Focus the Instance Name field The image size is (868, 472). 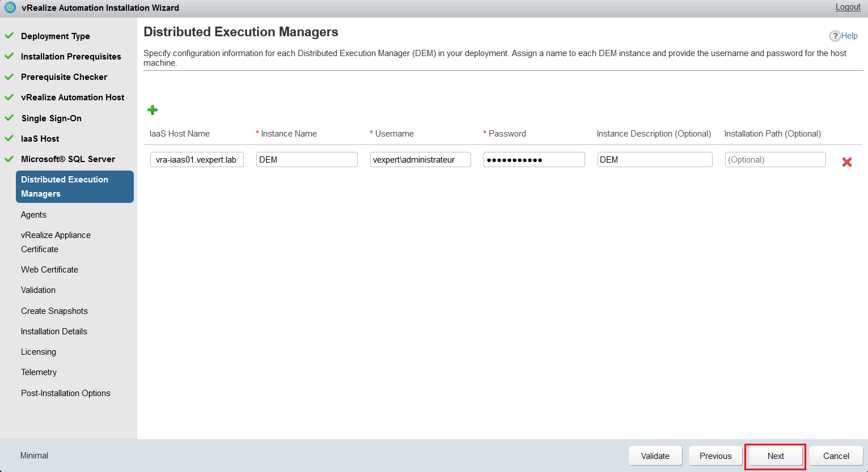[307, 160]
